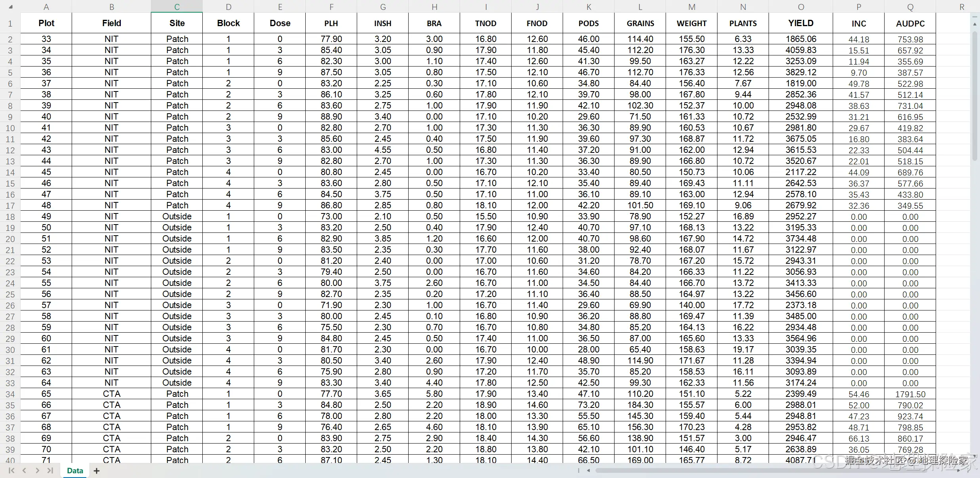
Task: Select column K header
Action: (x=589, y=7)
